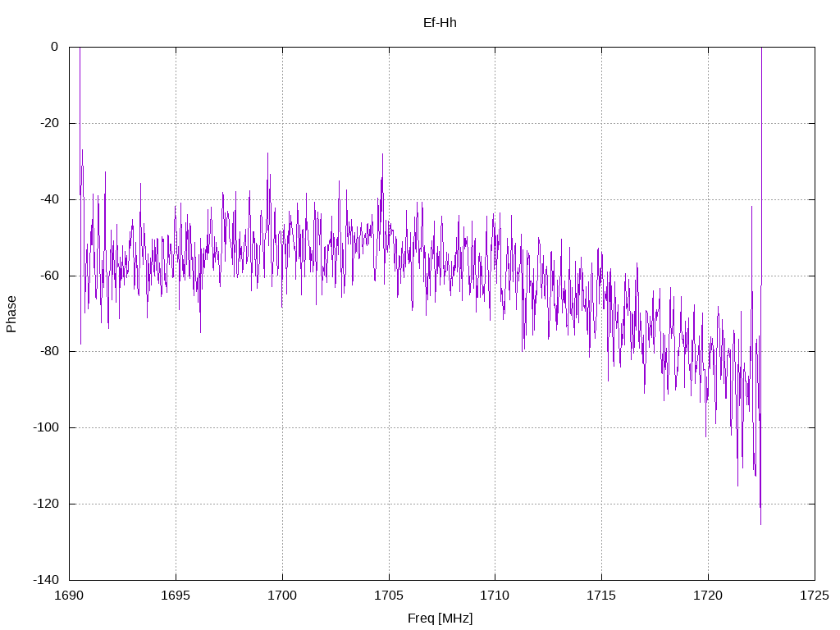This screenshot has height=630, width=840.
Task: Click the x-axis value 1720
Action: point(708,596)
